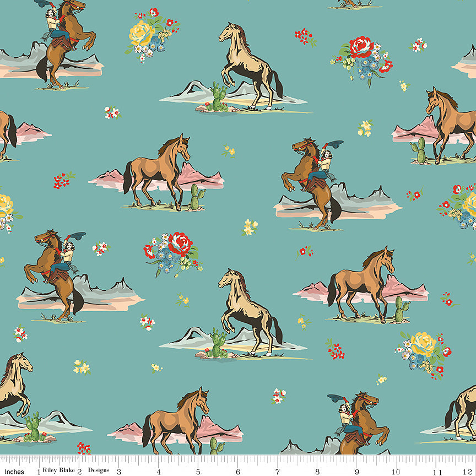The width and height of the screenshot is (476, 476).
Task: Click the brown standing horse at left center
Action: coord(157,169)
